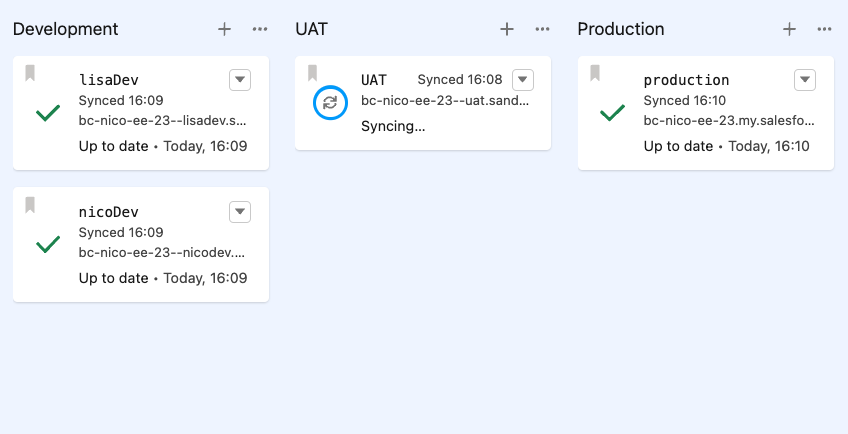This screenshot has height=434, width=848.
Task: Open UAT card dropdown menu
Action: click(x=523, y=80)
